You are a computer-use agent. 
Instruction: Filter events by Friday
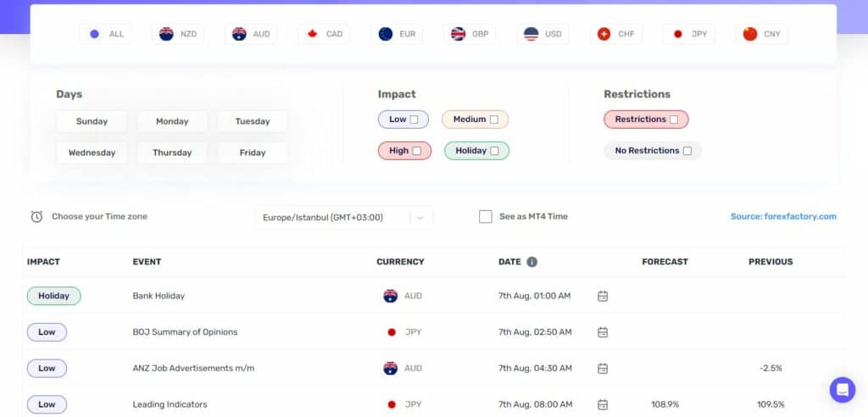[x=253, y=153]
